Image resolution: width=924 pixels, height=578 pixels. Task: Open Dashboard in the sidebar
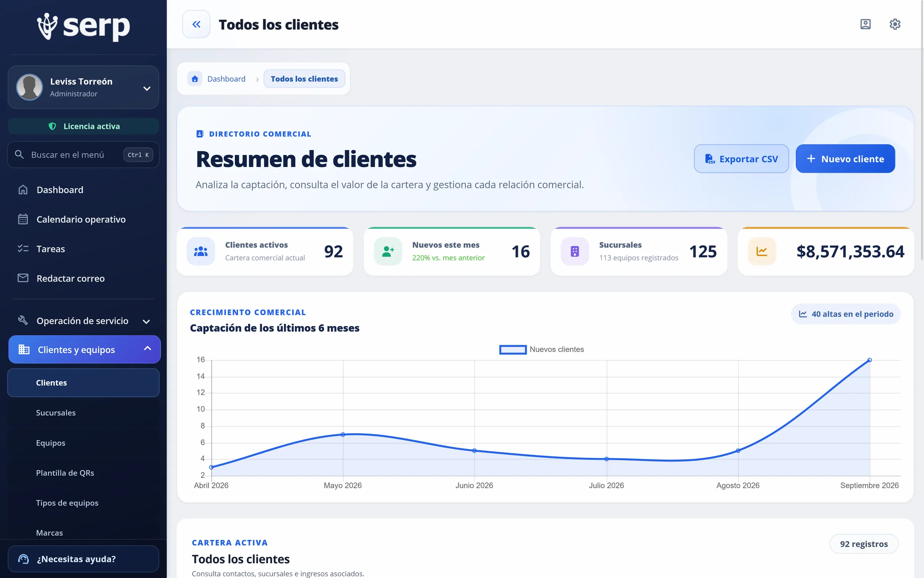click(x=84, y=190)
